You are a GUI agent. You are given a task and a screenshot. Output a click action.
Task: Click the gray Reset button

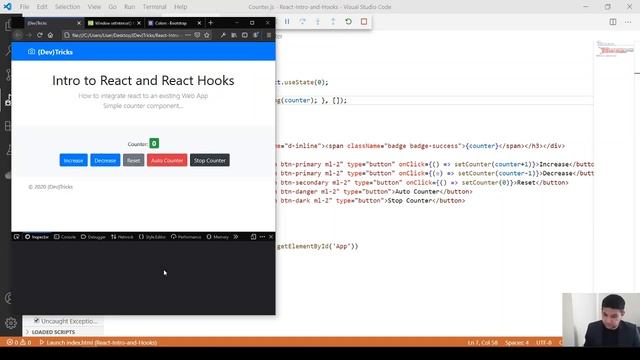[133, 160]
